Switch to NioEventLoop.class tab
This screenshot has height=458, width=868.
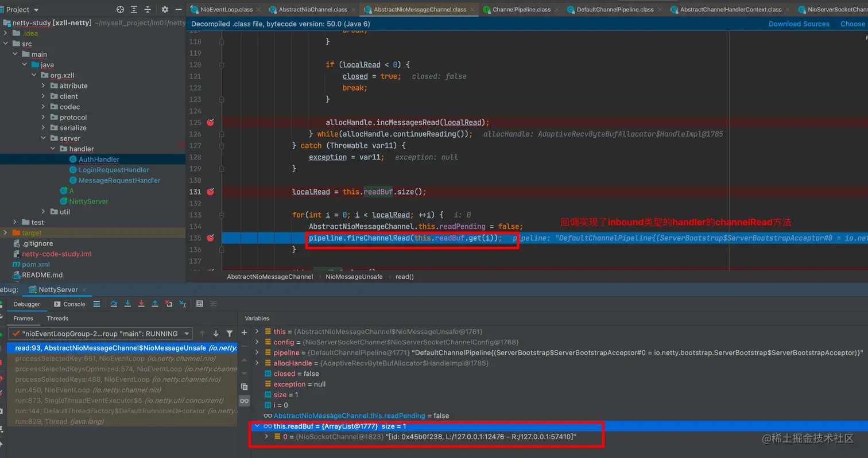226,10
